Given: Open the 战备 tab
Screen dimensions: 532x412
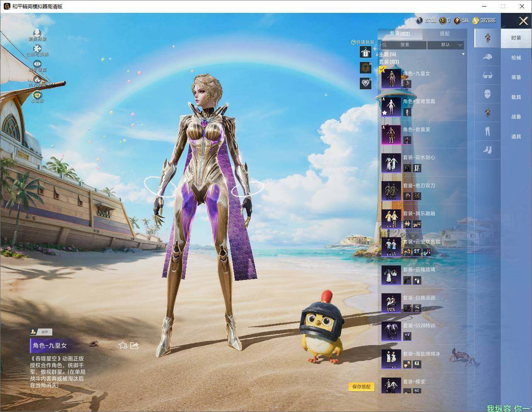Looking at the screenshot, I should pyautogui.click(x=516, y=117).
